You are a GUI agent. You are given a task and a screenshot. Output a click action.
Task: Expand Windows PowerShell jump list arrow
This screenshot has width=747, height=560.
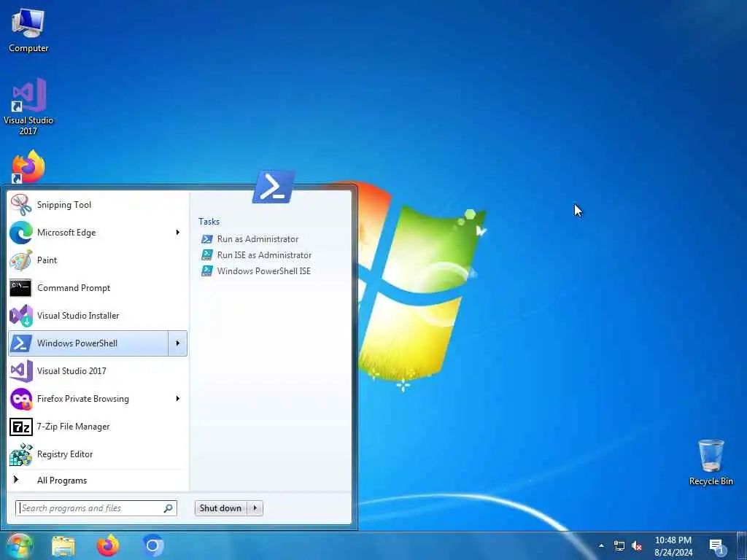[178, 343]
